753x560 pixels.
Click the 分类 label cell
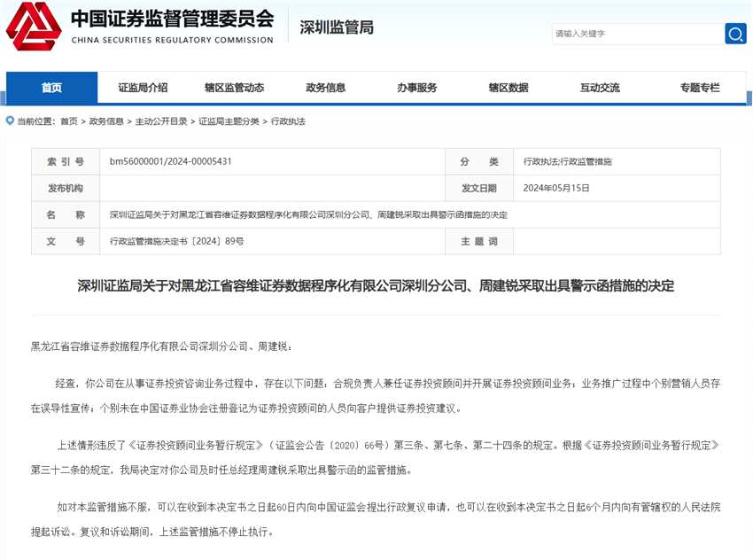point(479,162)
